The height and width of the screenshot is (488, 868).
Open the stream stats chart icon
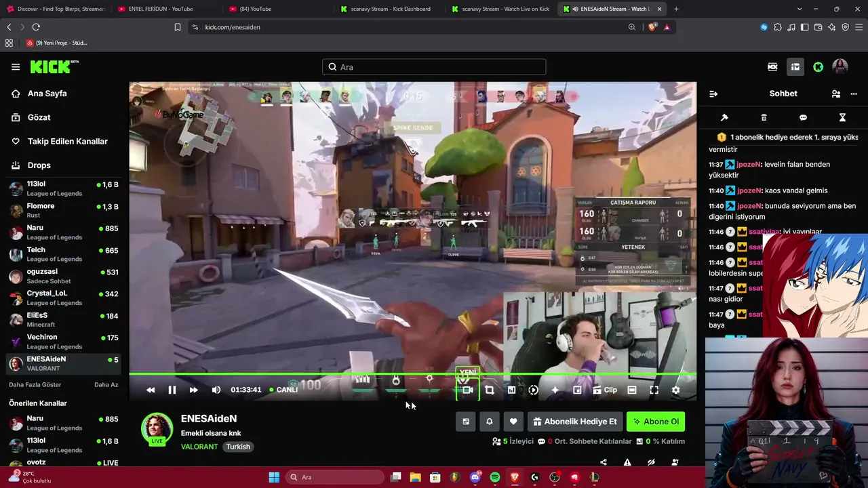click(511, 390)
